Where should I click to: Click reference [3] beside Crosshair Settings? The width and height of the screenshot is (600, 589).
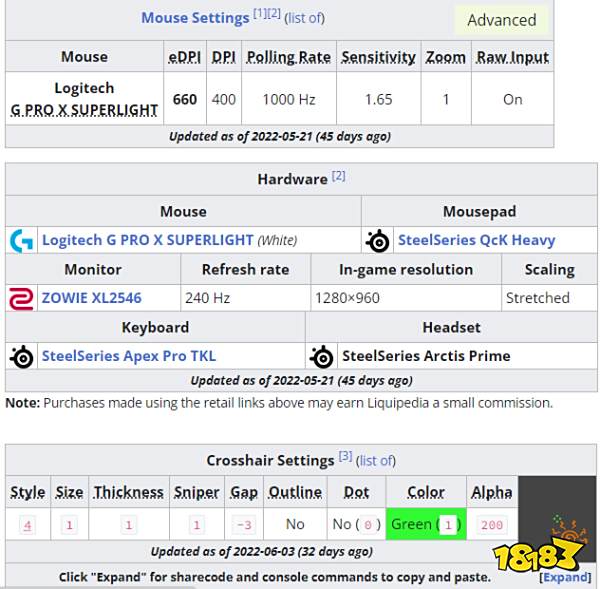[x=345, y=457]
